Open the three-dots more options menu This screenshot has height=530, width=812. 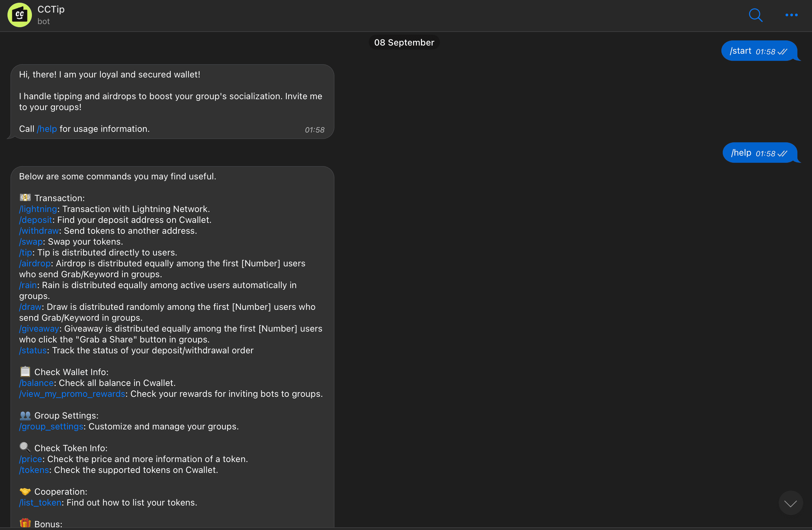tap(791, 15)
